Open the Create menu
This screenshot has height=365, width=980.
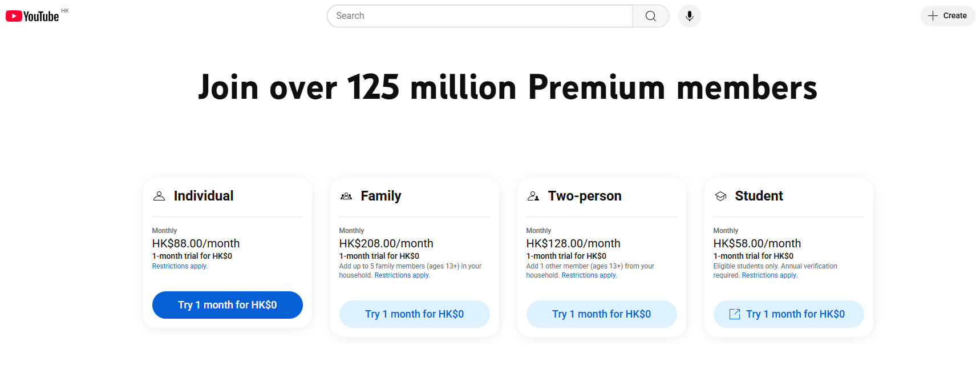pyautogui.click(x=947, y=15)
